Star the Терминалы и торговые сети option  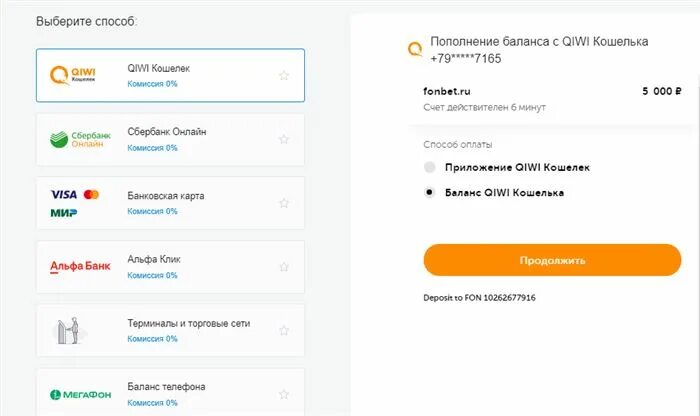point(284,330)
